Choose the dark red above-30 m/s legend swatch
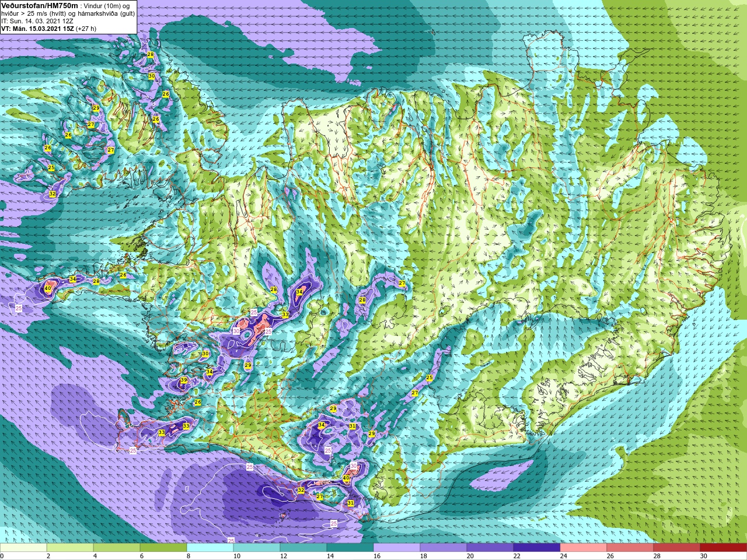Viewport: 747px width, 560px height. pos(724,548)
